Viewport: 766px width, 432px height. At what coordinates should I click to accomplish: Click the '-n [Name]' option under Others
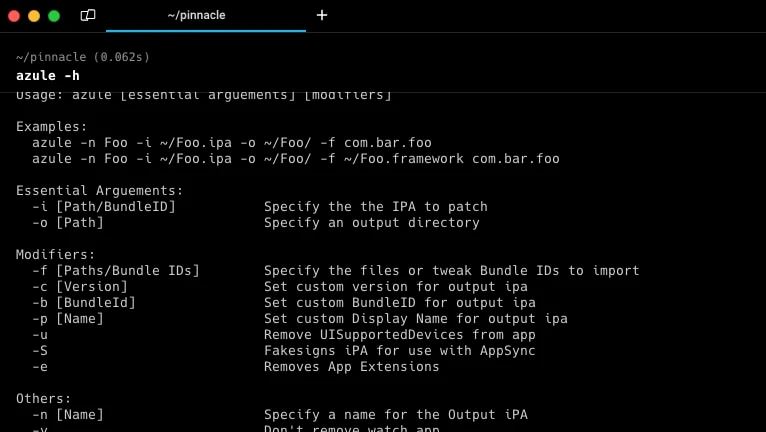coord(68,415)
